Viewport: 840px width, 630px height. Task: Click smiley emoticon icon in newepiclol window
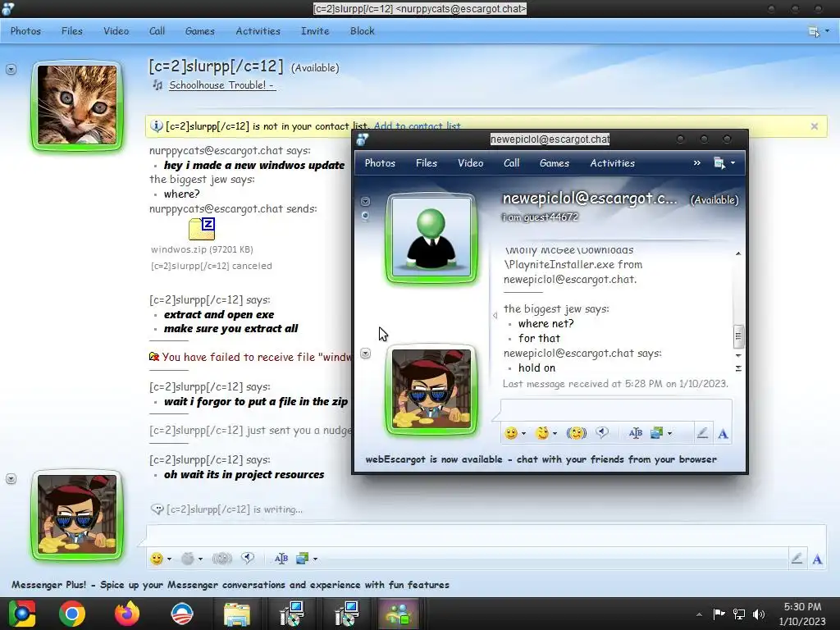(x=511, y=433)
